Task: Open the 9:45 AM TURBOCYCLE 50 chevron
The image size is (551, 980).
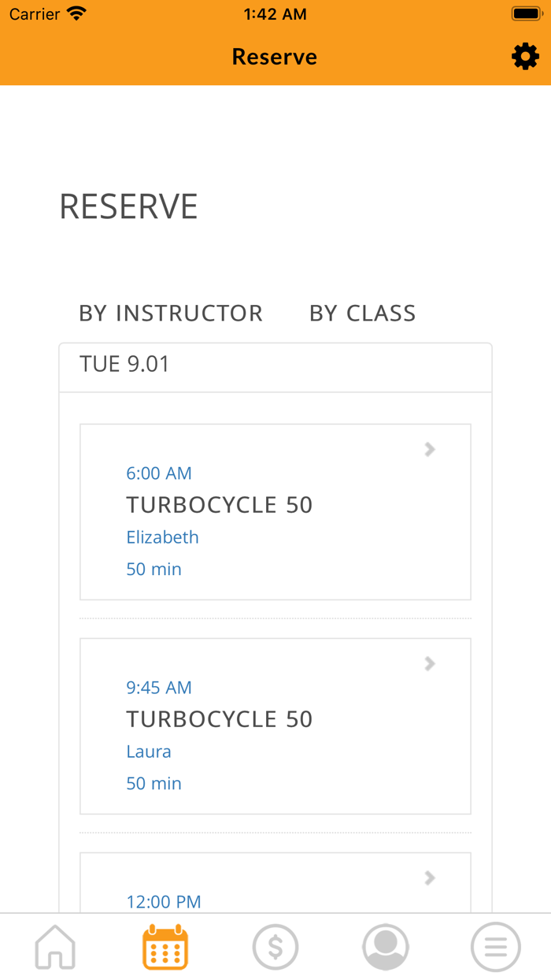Action: [x=429, y=663]
